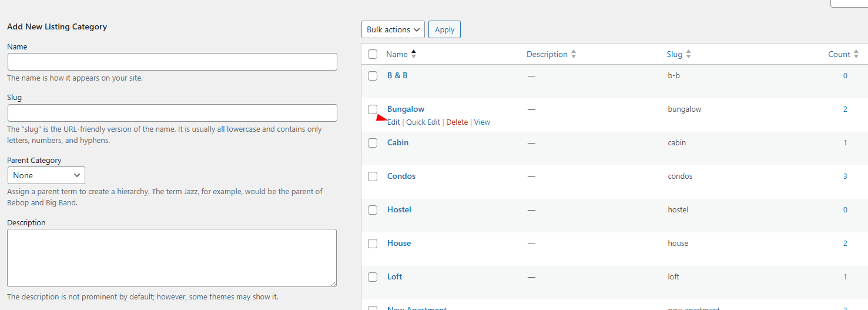Click into the Name input field
Screen dimensions: 868x310
(172, 62)
